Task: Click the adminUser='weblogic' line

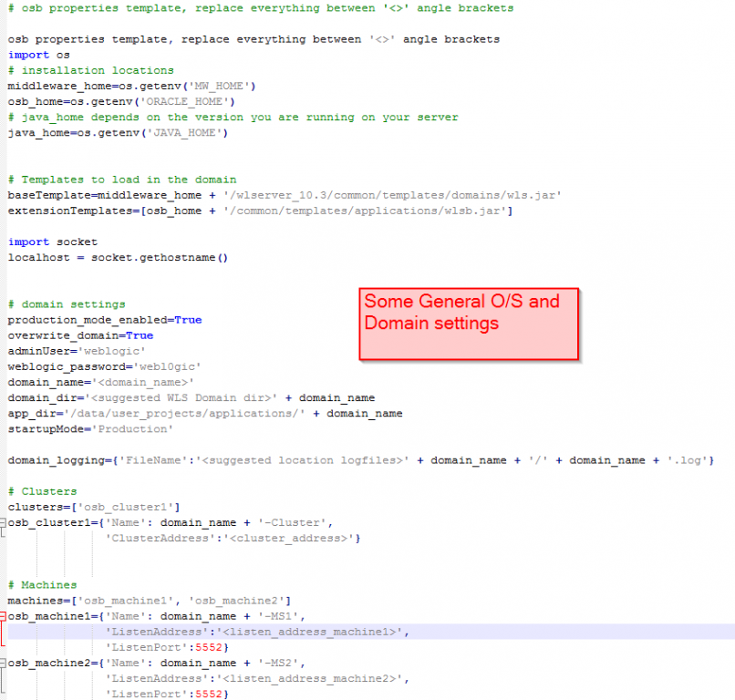Action: click(x=77, y=352)
